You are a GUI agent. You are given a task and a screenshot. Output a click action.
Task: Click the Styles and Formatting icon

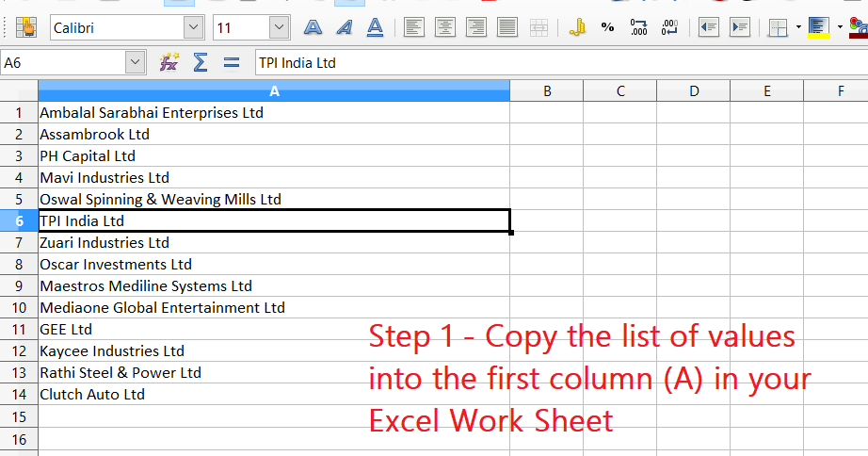click(x=25, y=27)
